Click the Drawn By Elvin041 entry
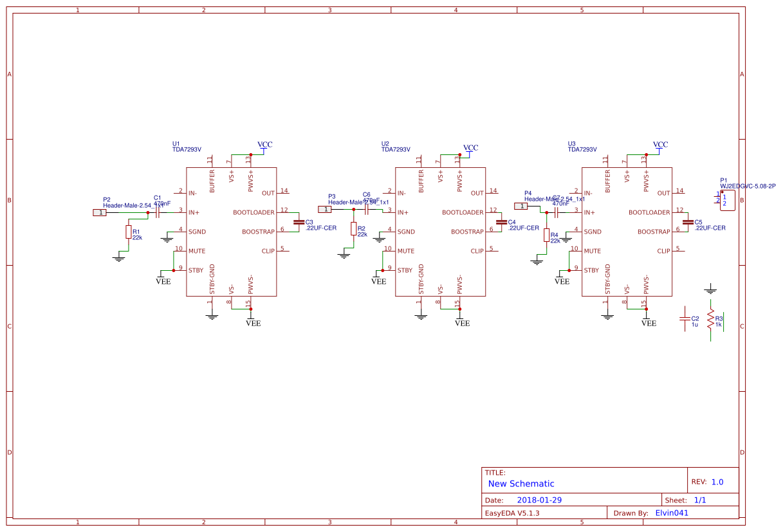 [x=671, y=513]
